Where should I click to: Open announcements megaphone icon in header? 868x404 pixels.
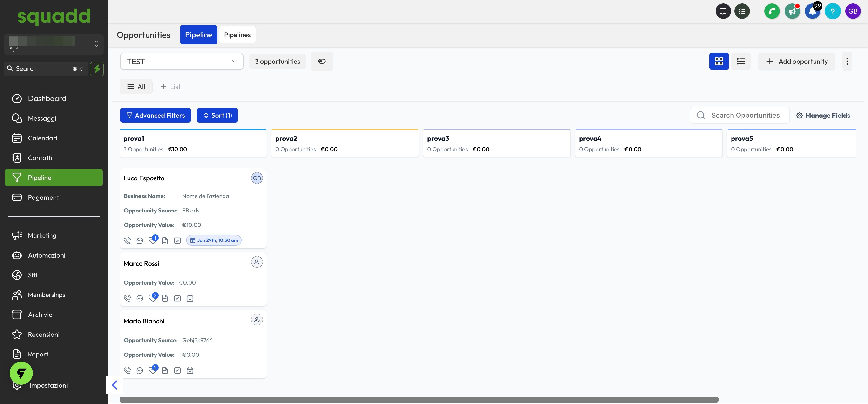792,11
